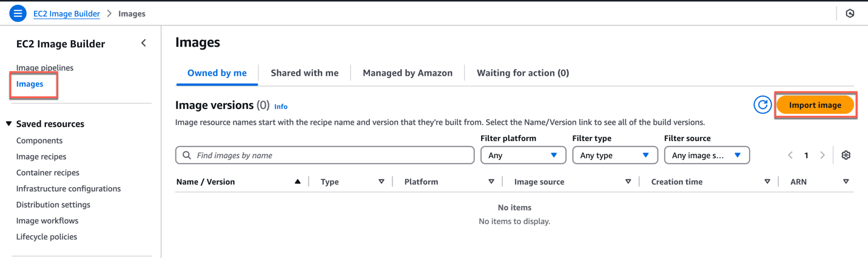Focus the Find images by name field
The image size is (868, 258).
(x=325, y=156)
